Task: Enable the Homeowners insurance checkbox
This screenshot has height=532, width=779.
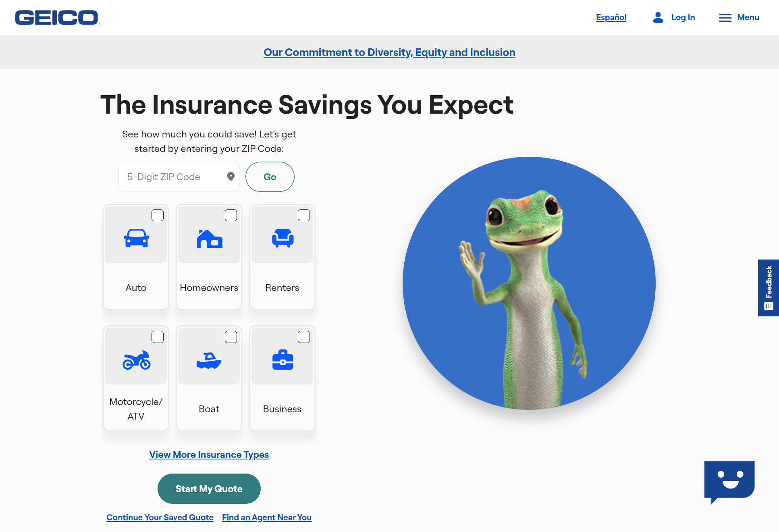Action: [x=230, y=215]
